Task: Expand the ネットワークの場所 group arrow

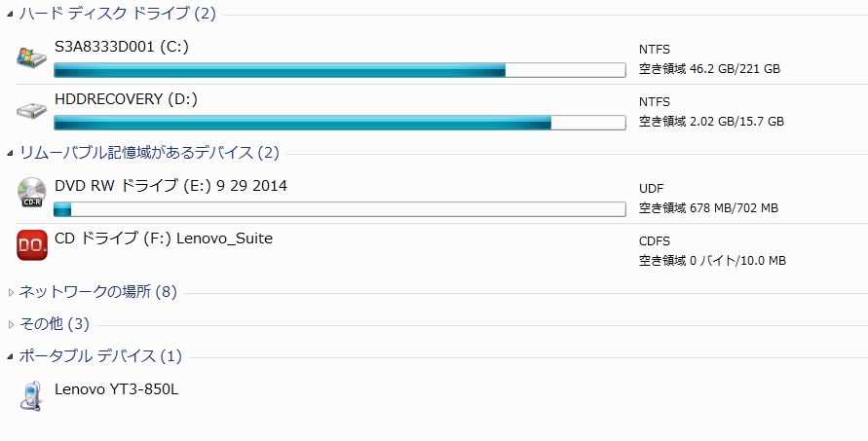Action: (x=11, y=293)
